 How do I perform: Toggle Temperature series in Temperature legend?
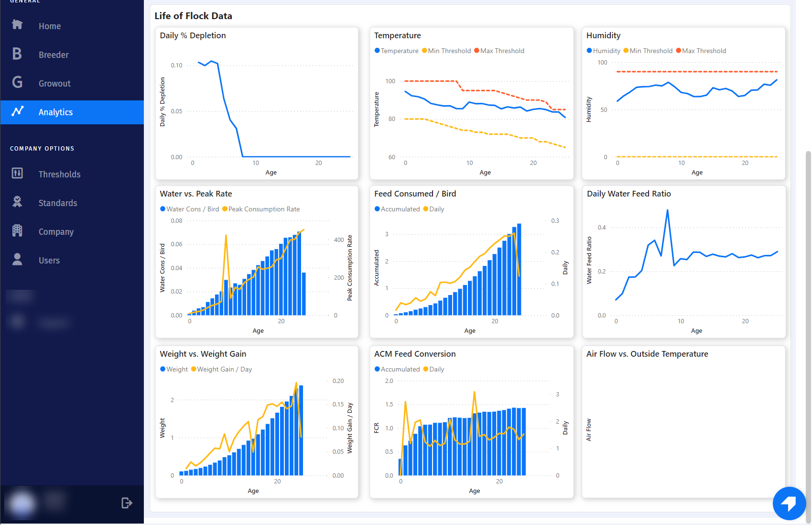click(x=397, y=51)
